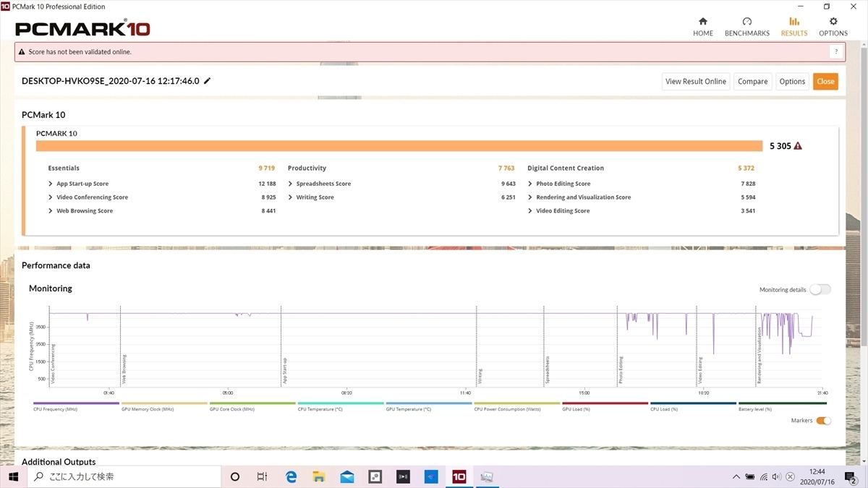Toggle the Monitoring details switch
The width and height of the screenshot is (868, 488).
tap(820, 289)
